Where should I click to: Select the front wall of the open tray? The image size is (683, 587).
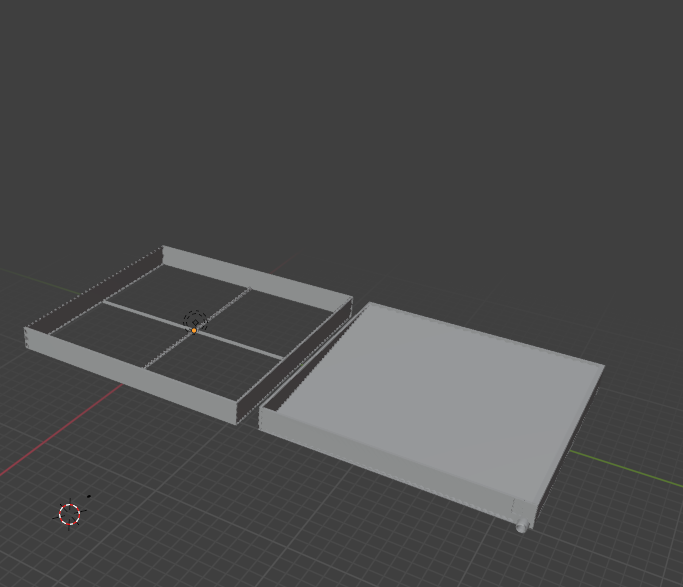pos(131,376)
